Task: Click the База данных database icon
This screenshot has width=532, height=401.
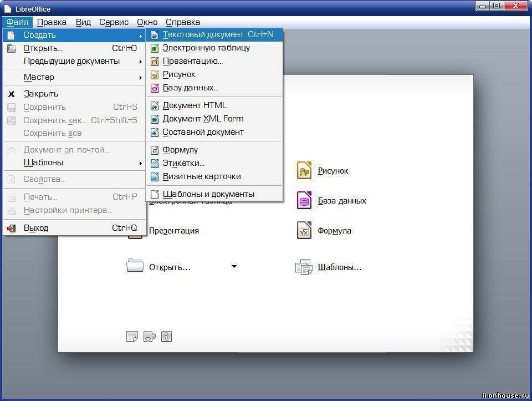Action: 304,201
